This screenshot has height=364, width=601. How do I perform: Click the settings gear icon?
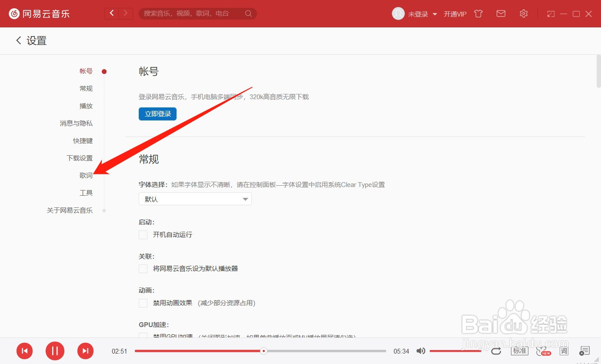tap(524, 13)
